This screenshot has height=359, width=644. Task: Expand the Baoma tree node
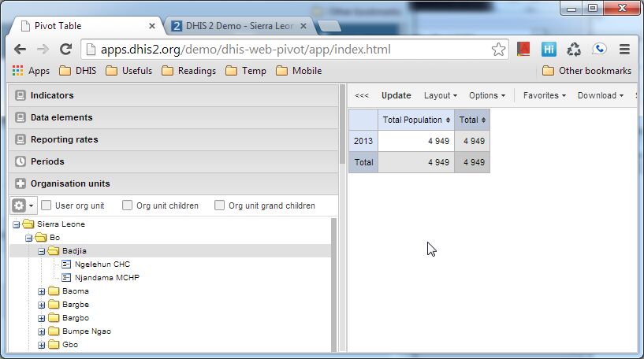click(x=42, y=292)
